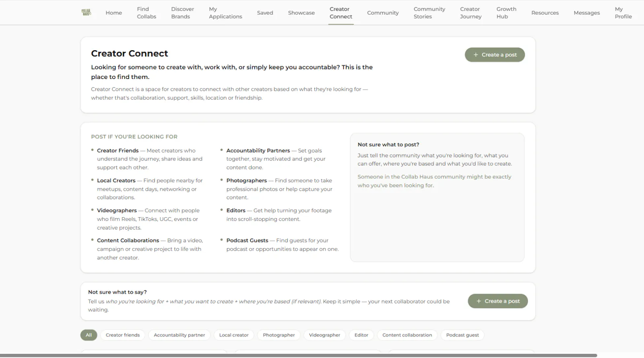Open the Resources page
Viewport: 644px width, 358px height.
(545, 13)
